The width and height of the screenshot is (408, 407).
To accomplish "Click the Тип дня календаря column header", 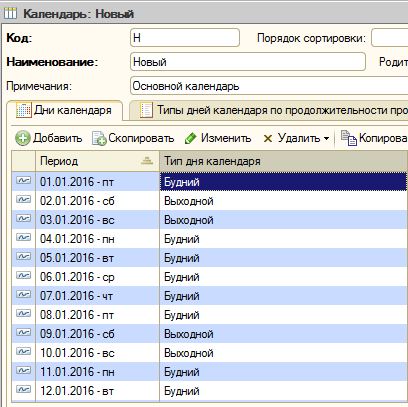I will 284,161.
